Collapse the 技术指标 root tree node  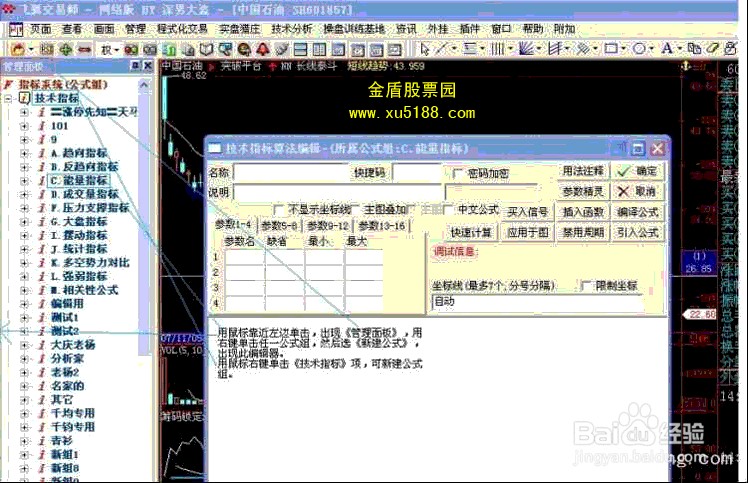point(8,99)
